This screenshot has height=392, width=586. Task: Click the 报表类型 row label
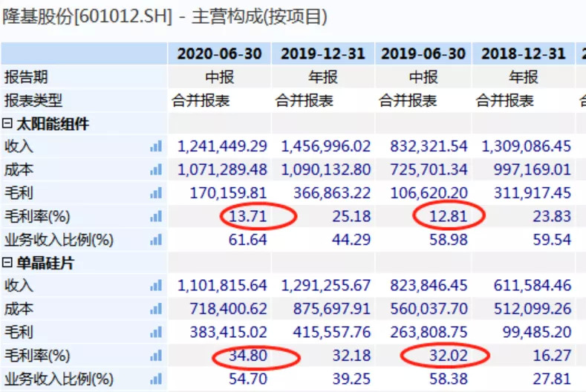coord(33,100)
